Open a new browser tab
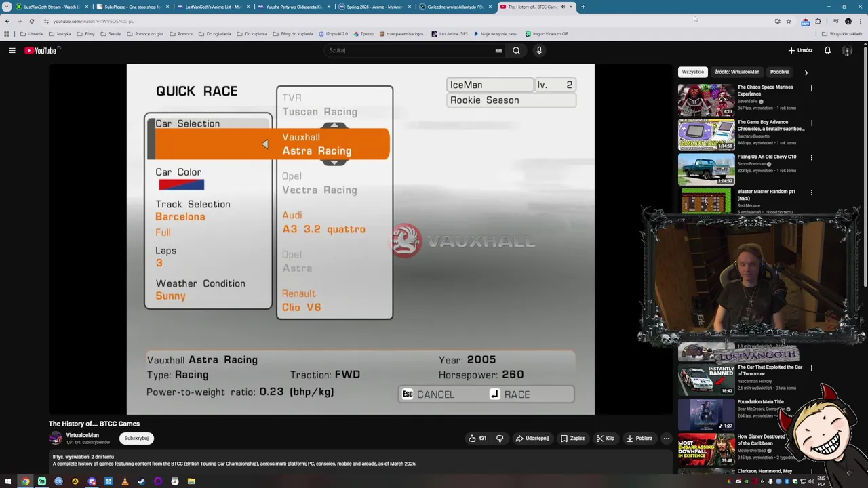This screenshot has height=488, width=868. [x=583, y=7]
